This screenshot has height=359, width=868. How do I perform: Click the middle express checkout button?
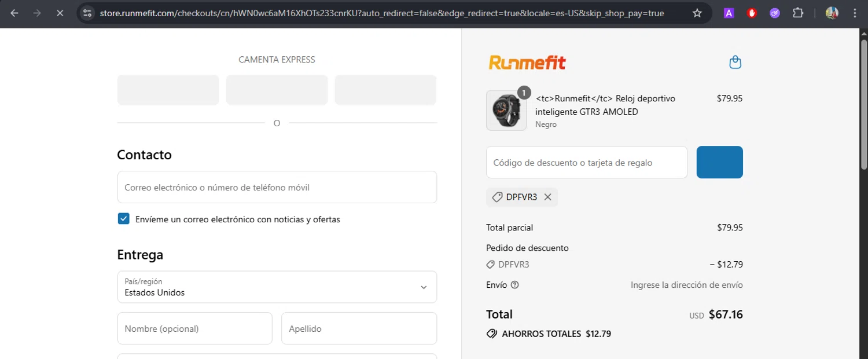pyautogui.click(x=277, y=90)
